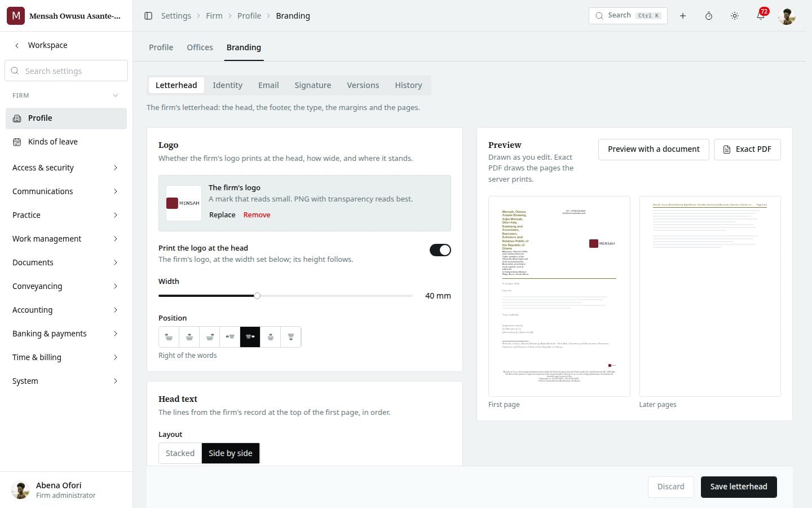812x508 pixels.
Task: Choose logo above words, top-right position
Action: [x=210, y=337]
